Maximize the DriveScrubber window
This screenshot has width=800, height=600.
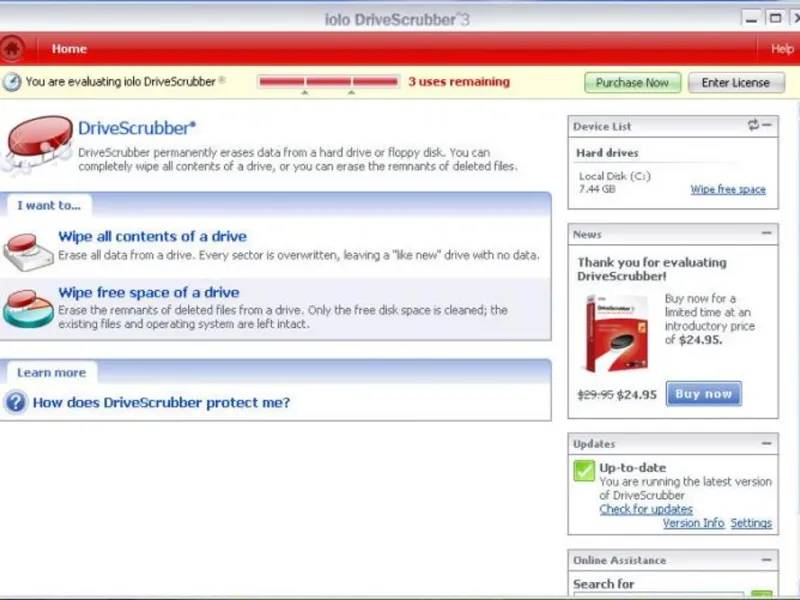pos(775,19)
